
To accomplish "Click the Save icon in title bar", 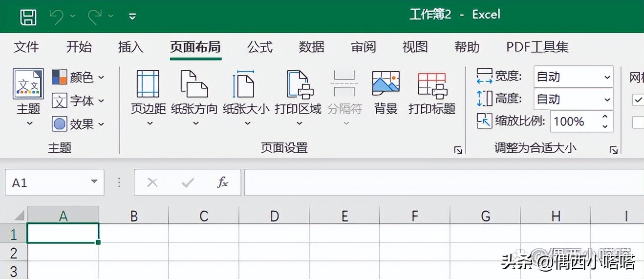I will click(28, 17).
